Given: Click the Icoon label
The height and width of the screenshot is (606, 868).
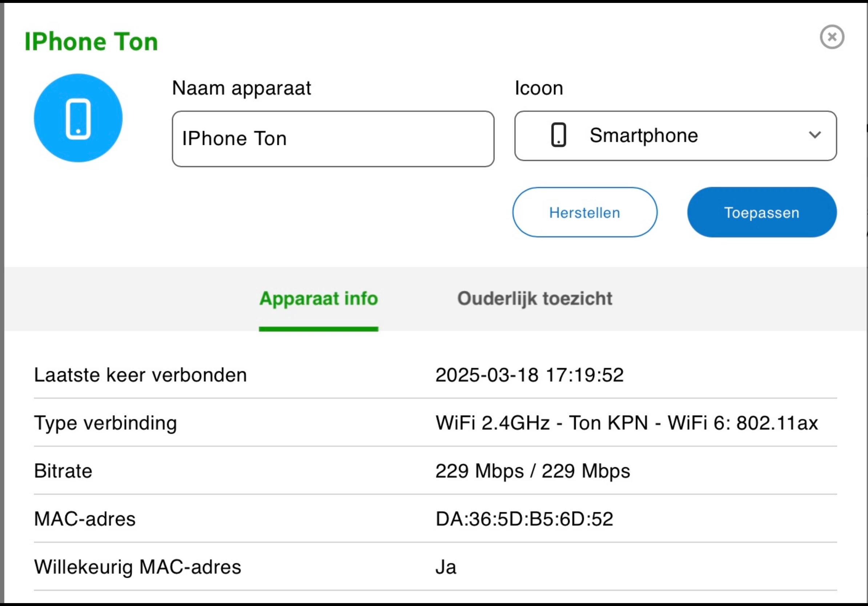Looking at the screenshot, I should pyautogui.click(x=539, y=88).
